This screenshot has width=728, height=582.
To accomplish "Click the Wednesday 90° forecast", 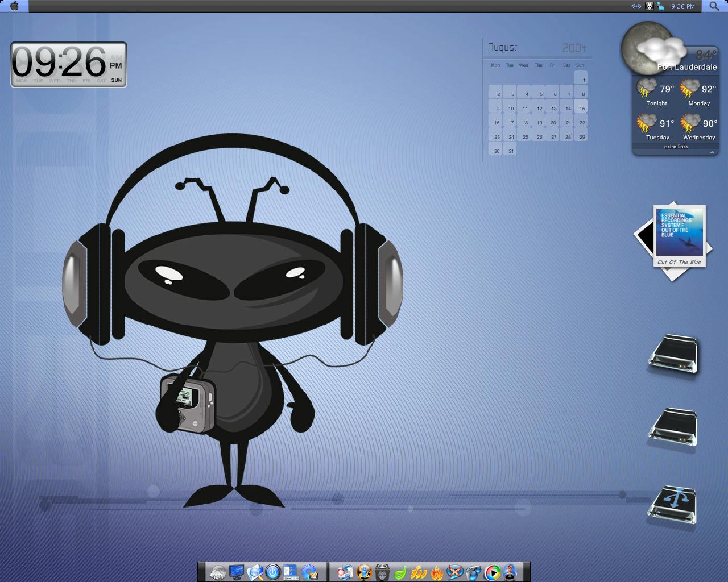I will tap(699, 127).
